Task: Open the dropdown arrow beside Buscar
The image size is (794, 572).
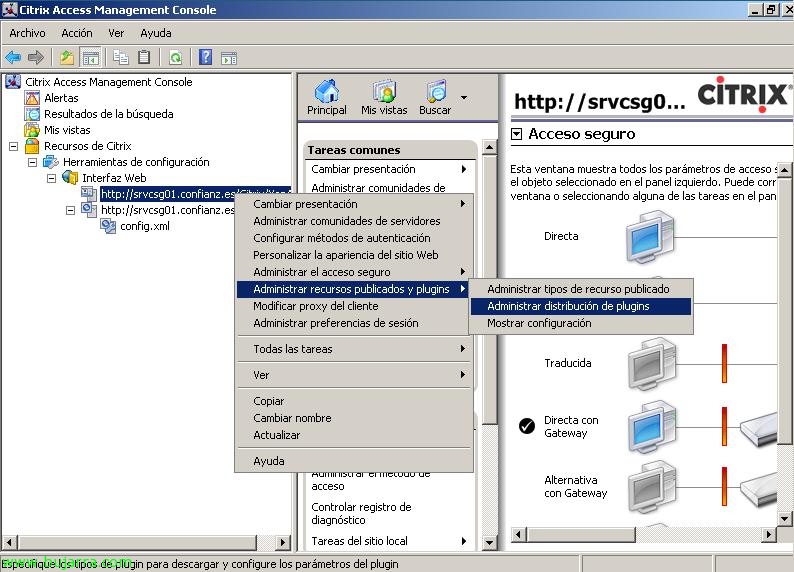Action: pos(464,97)
